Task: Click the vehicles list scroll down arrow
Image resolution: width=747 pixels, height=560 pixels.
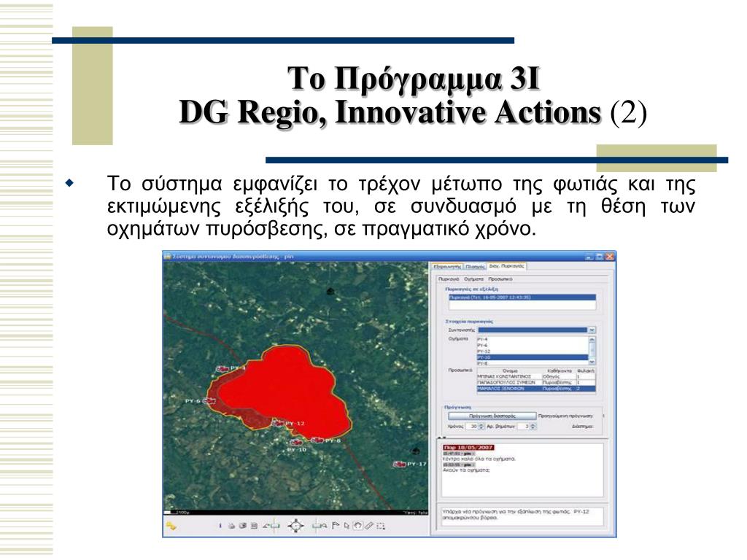Action: click(x=592, y=362)
